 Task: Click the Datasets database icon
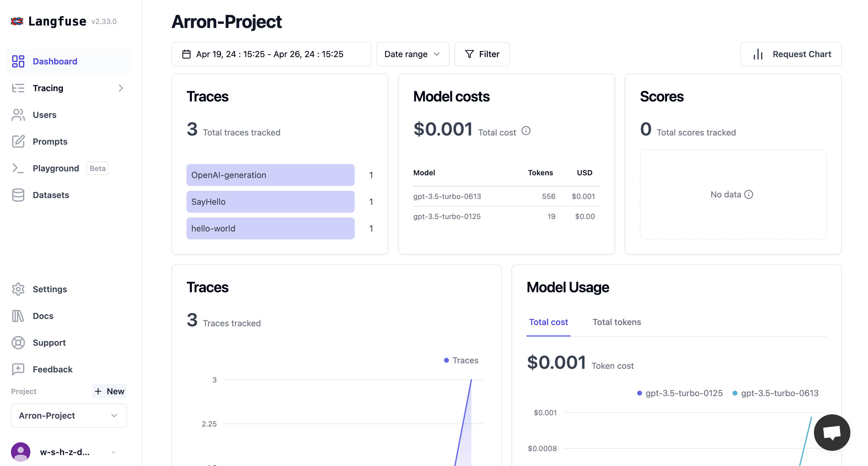[x=18, y=195]
